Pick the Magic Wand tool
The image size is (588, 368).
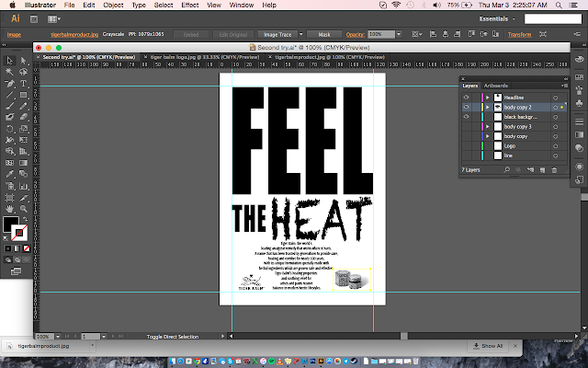coord(9,72)
